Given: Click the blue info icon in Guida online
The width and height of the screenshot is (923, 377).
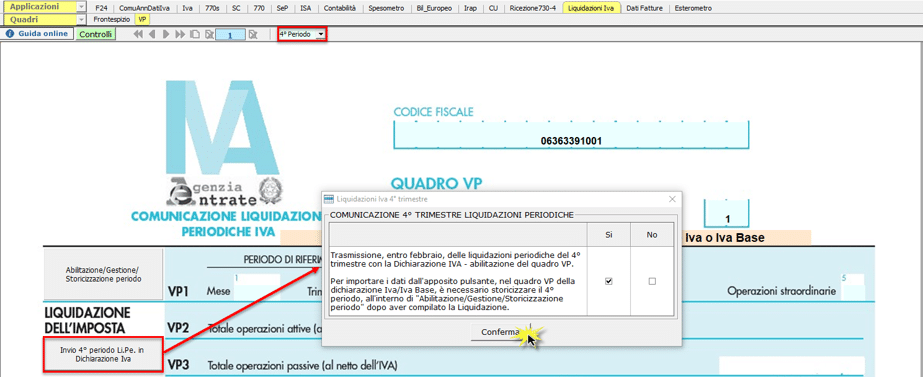Looking at the screenshot, I should [x=10, y=34].
